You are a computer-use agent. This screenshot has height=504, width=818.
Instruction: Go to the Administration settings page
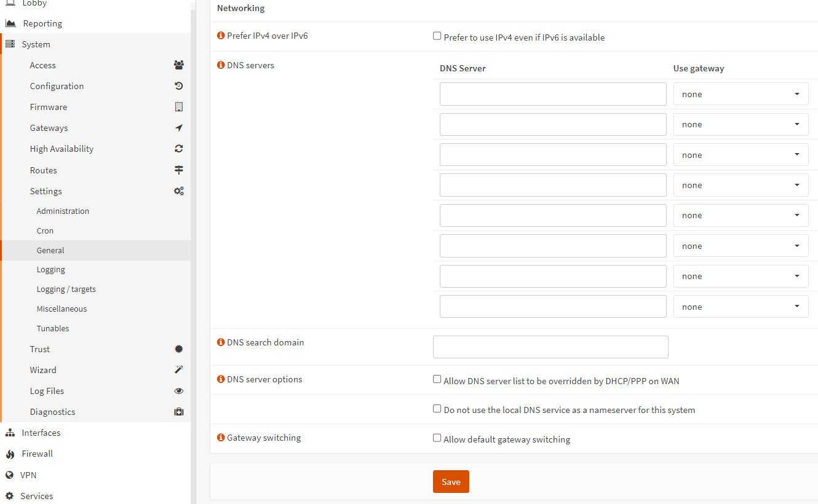[63, 211]
